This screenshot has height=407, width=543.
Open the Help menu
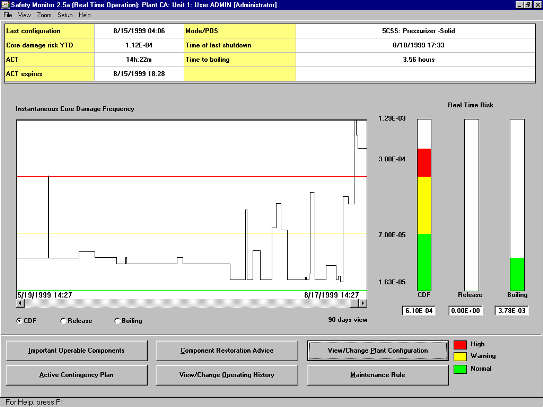point(84,15)
